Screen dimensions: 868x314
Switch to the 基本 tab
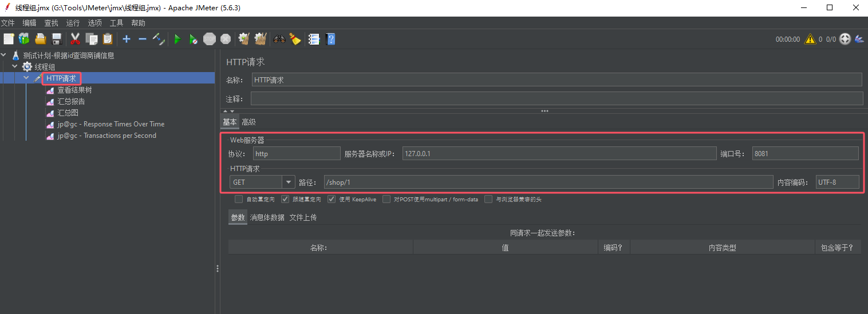230,122
